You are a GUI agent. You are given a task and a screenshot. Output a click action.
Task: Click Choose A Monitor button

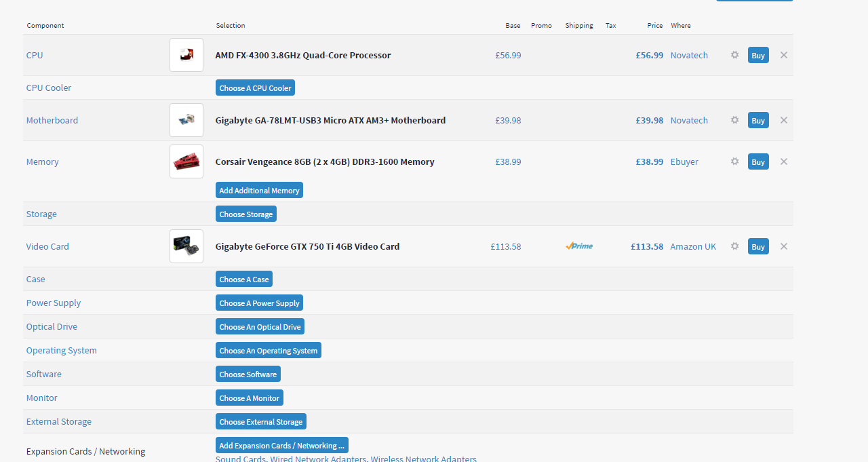(x=250, y=398)
